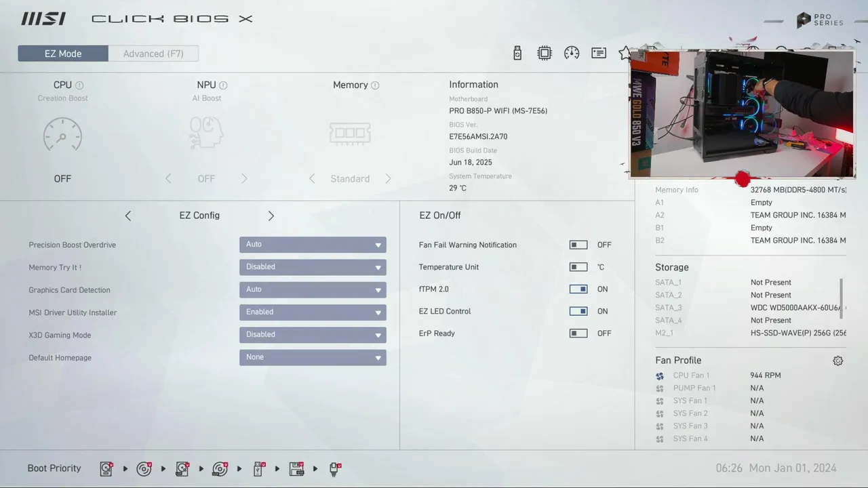Image resolution: width=868 pixels, height=488 pixels.
Task: Click the Memory module icon
Action: point(350,133)
